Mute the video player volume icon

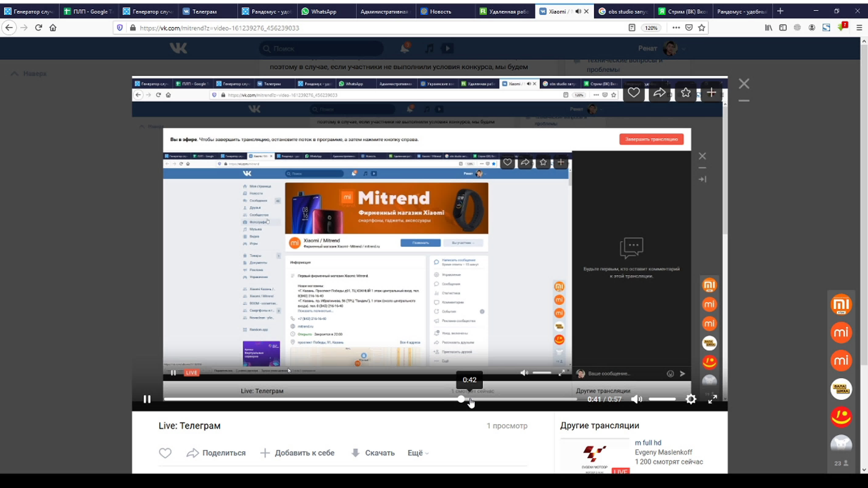click(636, 399)
